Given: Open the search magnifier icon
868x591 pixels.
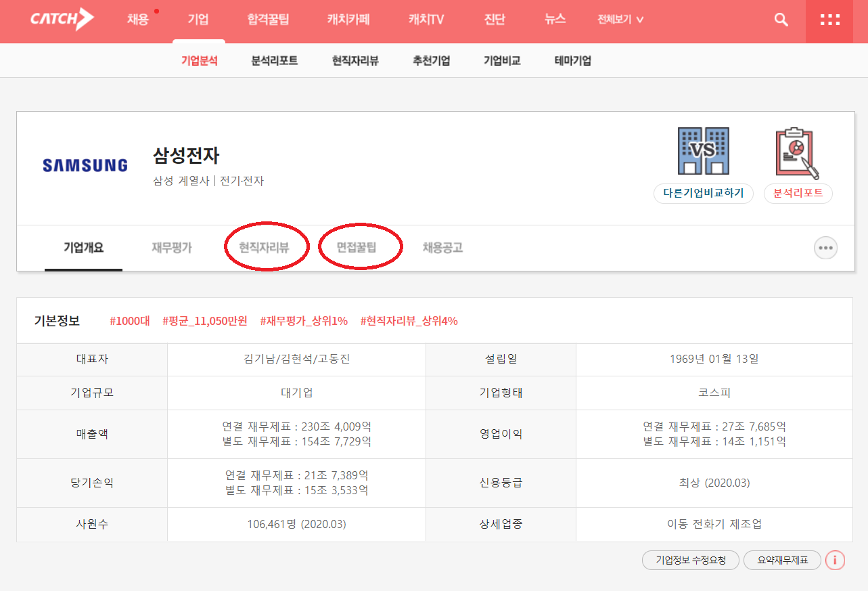Looking at the screenshot, I should [x=781, y=20].
